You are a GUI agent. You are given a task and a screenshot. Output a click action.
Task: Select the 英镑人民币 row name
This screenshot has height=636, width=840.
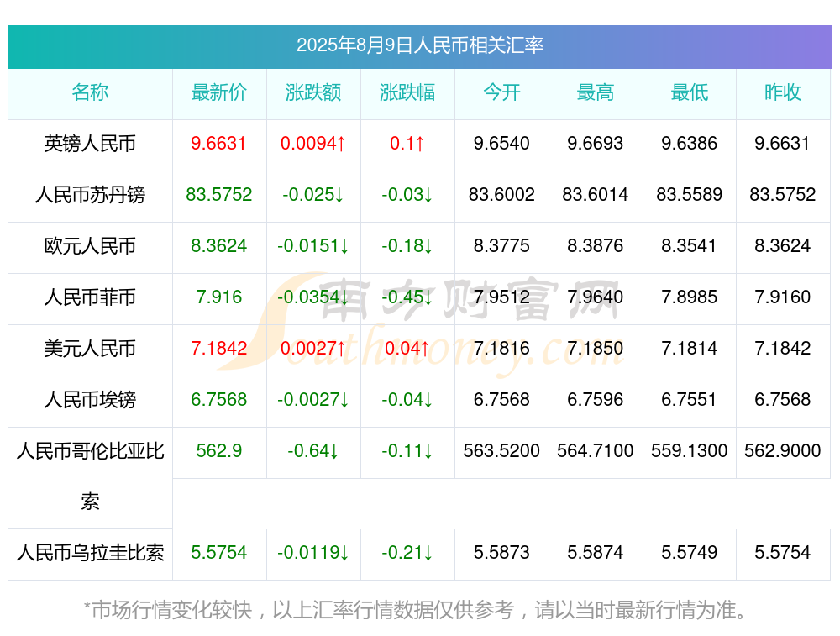[x=90, y=144]
